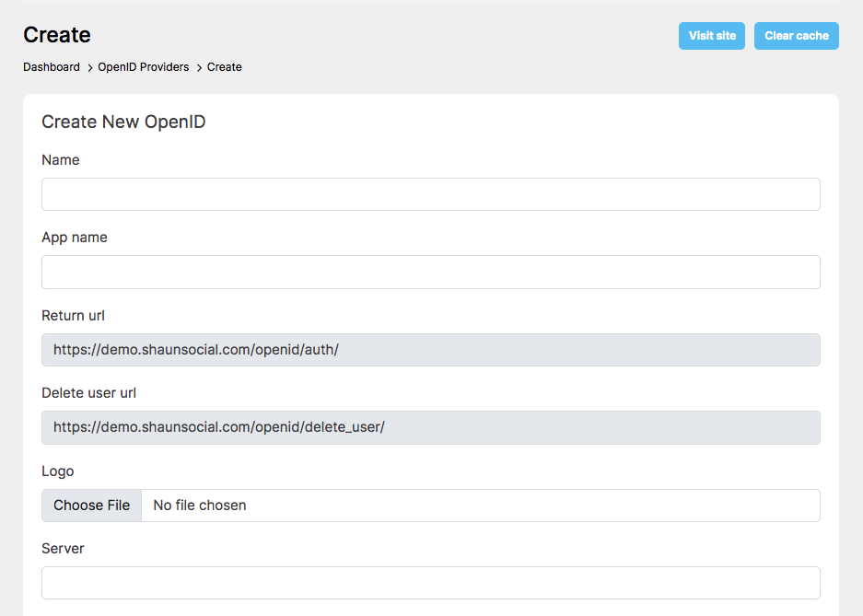863x616 pixels.
Task: Select the Create breadcrumb item
Action: coord(224,67)
